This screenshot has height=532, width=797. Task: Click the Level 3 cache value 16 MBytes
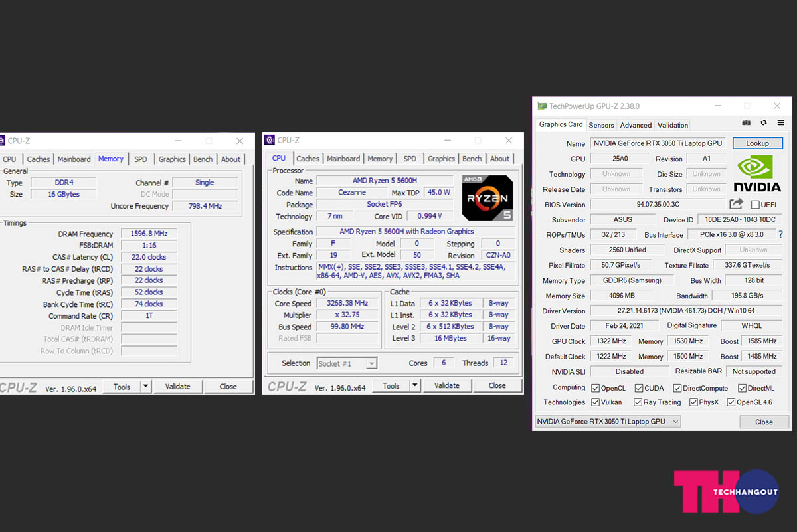451,339
